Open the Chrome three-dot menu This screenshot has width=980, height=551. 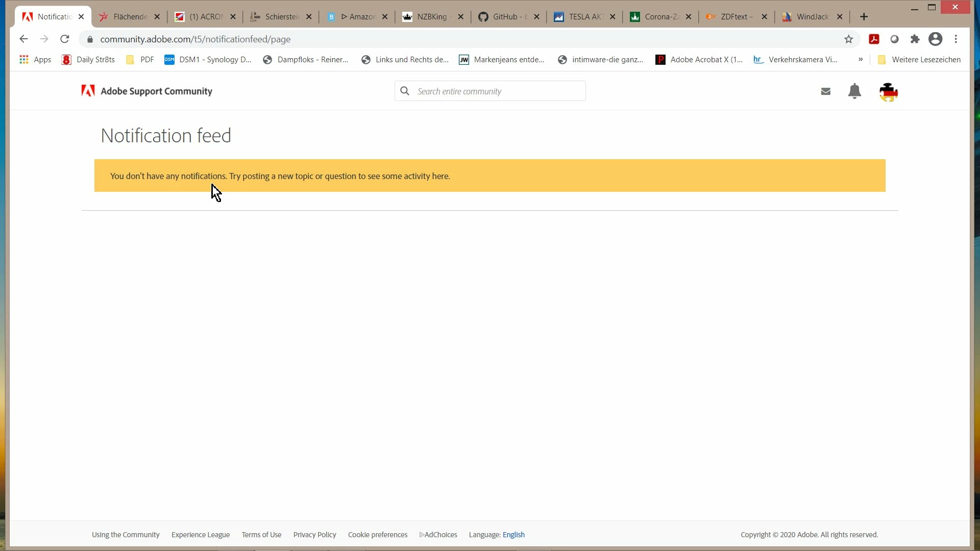pos(956,39)
